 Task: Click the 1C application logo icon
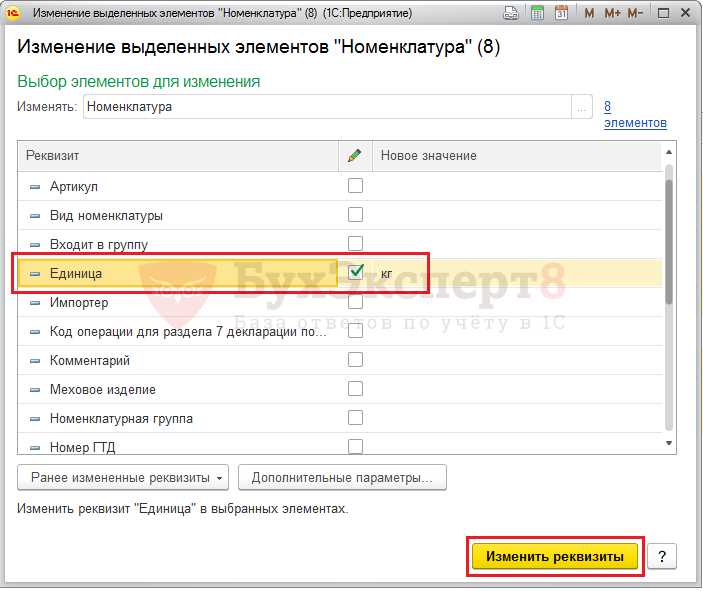coord(13,13)
